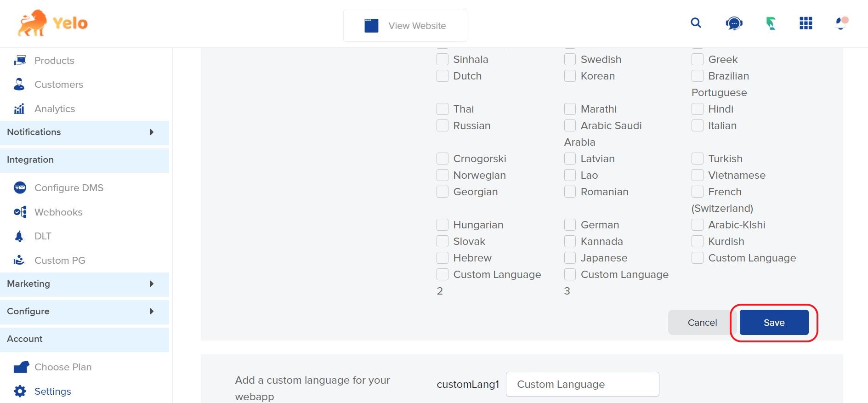Open Webhooks via its sidebar icon

[20, 212]
